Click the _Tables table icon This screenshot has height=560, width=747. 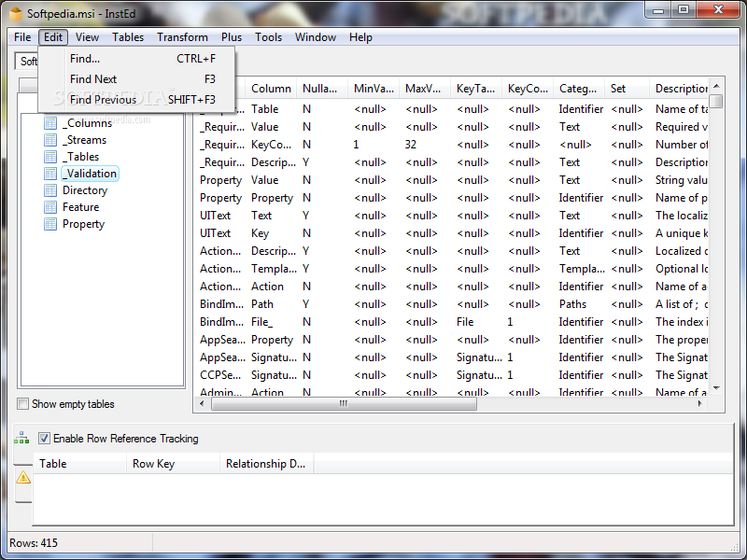tap(50, 157)
